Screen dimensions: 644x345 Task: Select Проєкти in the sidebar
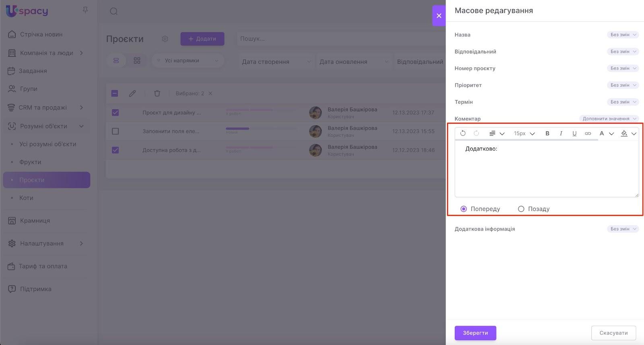pos(47,180)
